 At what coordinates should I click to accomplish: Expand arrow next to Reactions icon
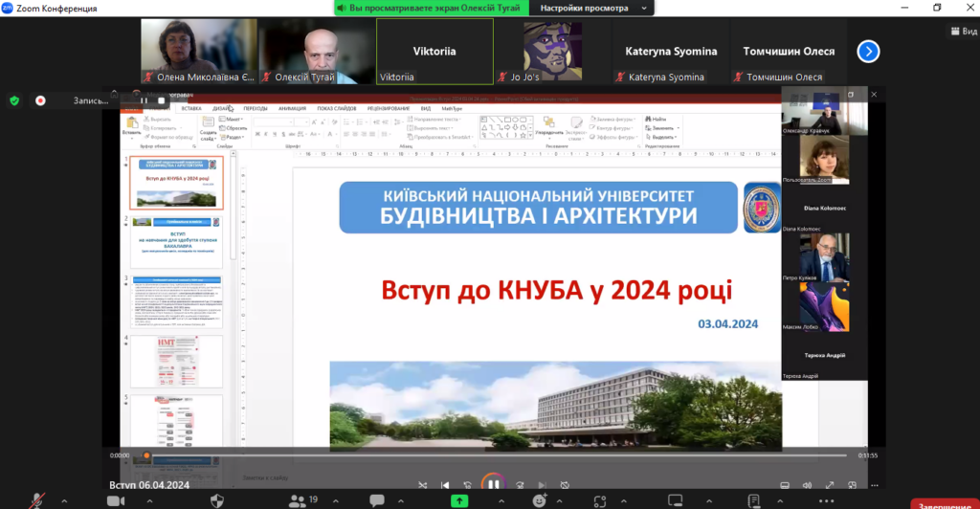click(559, 501)
